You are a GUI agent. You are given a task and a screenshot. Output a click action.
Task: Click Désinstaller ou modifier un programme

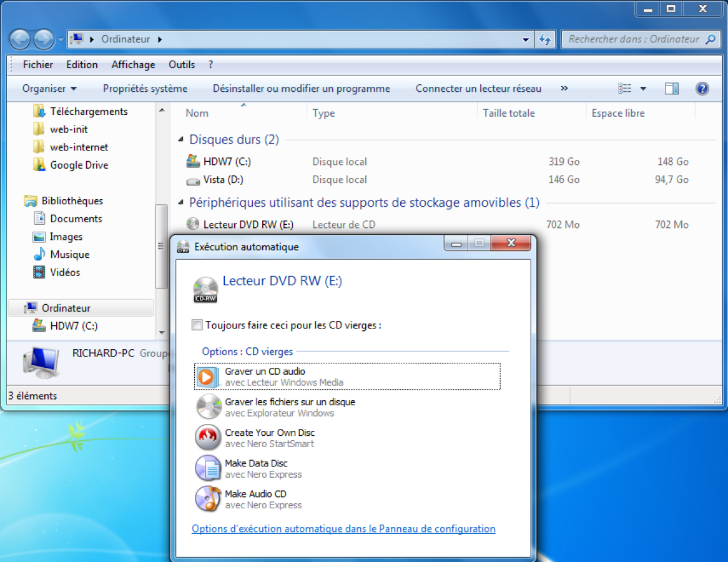302,88
